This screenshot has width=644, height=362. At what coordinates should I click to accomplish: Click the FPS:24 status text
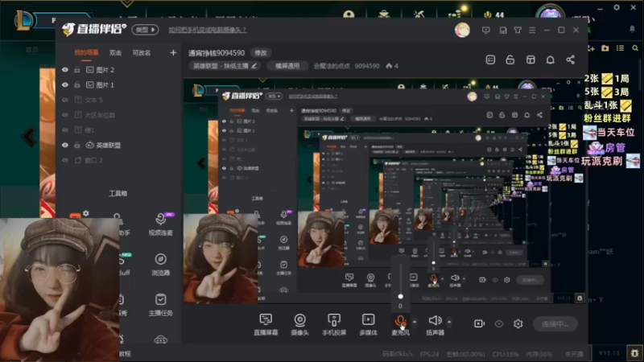(429, 354)
